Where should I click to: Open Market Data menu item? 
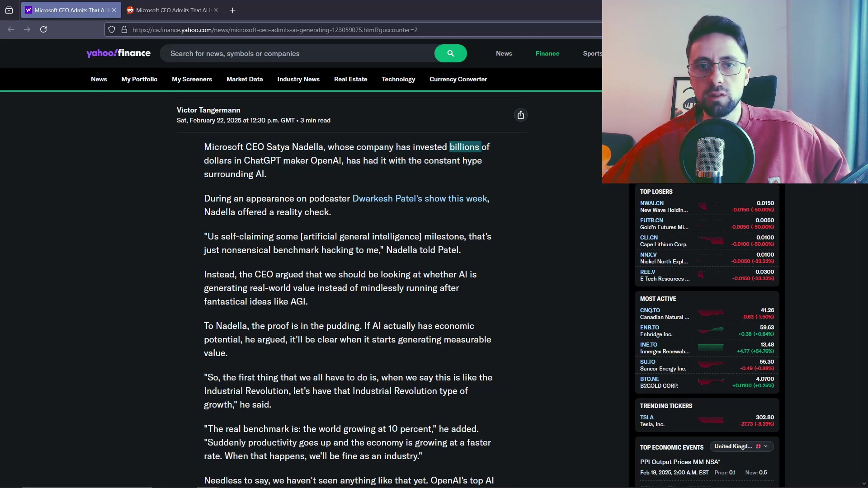point(245,79)
